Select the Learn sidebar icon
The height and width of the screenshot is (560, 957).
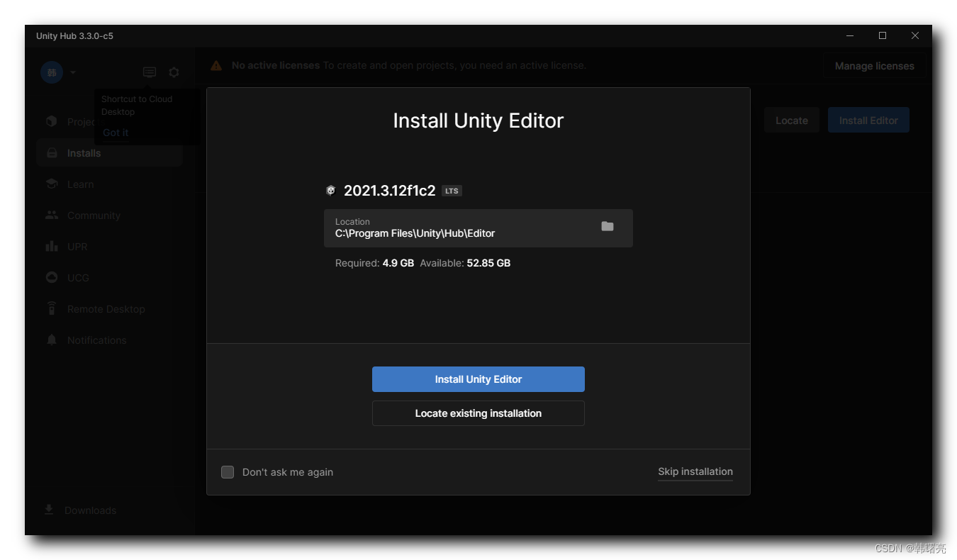[52, 184]
